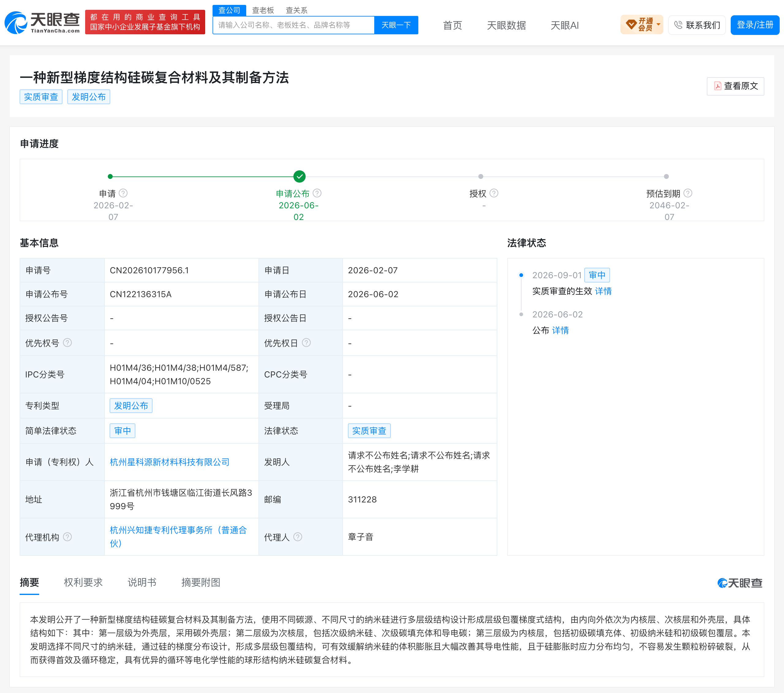Click the 申请 start marker on progress timeline
This screenshot has height=693, width=784.
coord(111,176)
